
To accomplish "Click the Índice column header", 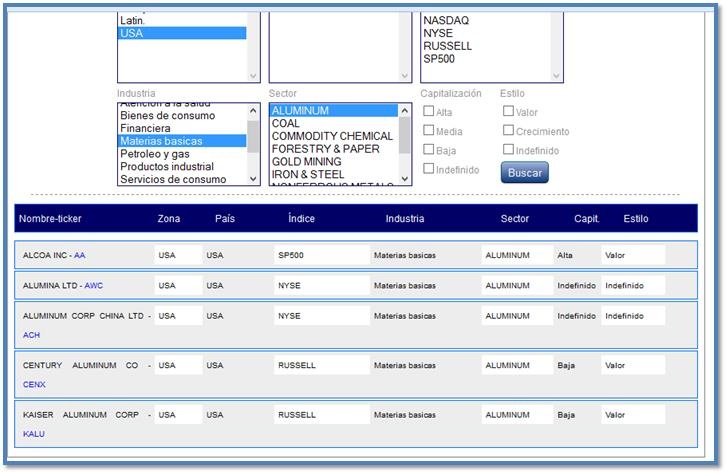I will click(x=301, y=218).
